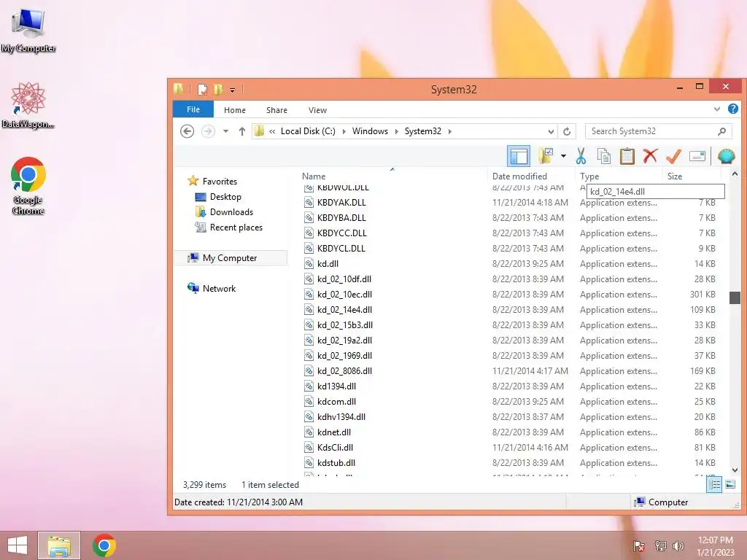Select the kdcom.dll file
The image size is (747, 560).
[x=336, y=402]
